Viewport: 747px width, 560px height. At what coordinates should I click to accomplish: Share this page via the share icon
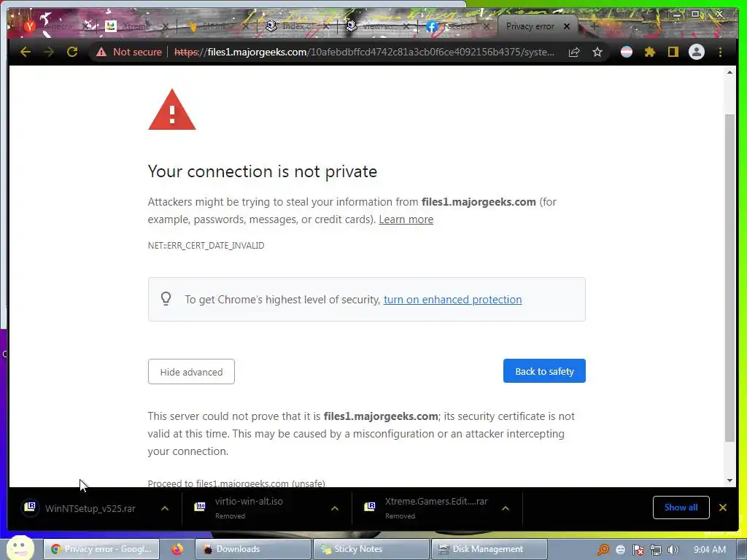pos(574,52)
